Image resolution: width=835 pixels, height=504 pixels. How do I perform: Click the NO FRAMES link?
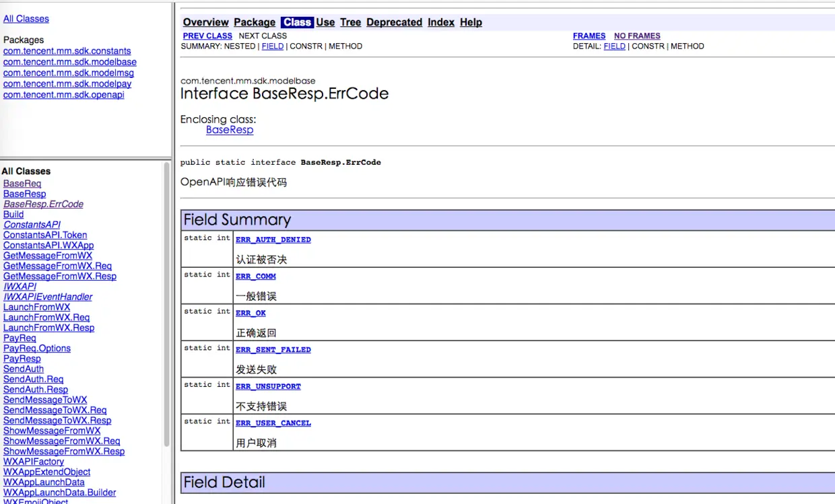(x=637, y=36)
